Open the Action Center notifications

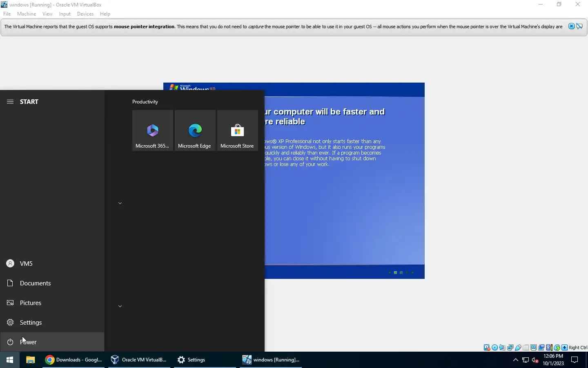(575, 360)
